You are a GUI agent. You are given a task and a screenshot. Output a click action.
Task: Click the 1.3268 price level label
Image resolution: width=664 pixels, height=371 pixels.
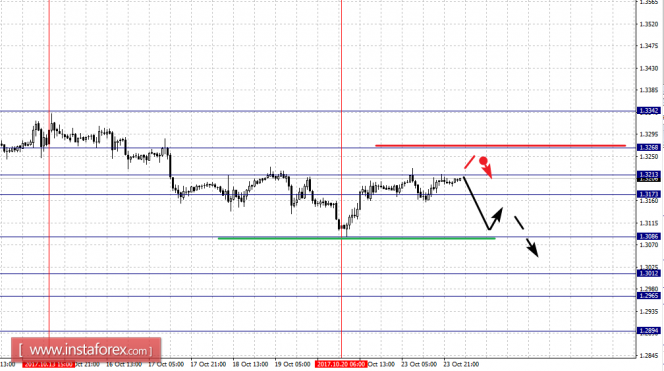648,147
